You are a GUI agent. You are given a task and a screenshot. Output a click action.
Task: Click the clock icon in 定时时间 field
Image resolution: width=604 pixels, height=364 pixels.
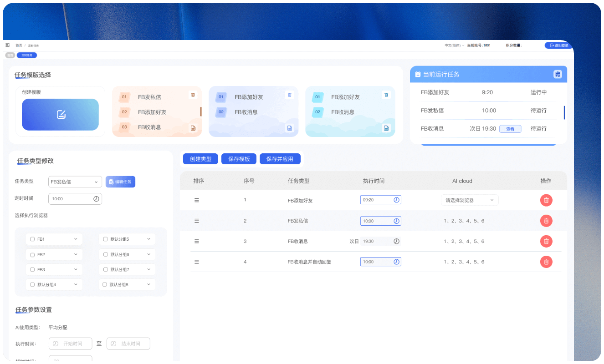[96, 199]
